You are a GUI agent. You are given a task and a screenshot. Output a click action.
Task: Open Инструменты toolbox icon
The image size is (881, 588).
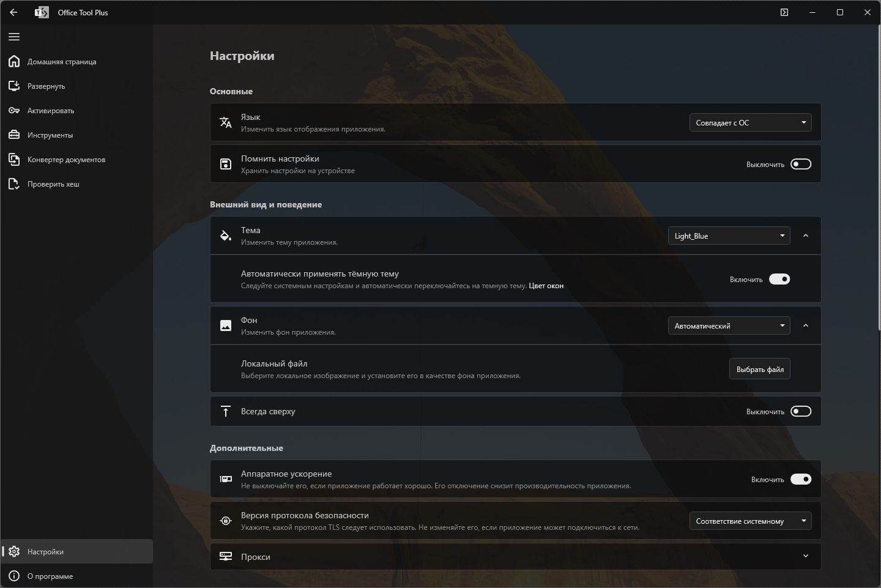click(14, 135)
